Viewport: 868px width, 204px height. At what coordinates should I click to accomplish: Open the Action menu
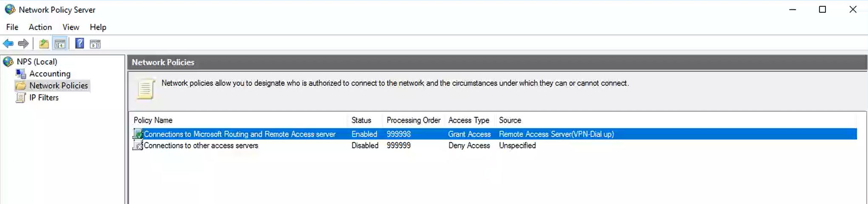point(40,27)
